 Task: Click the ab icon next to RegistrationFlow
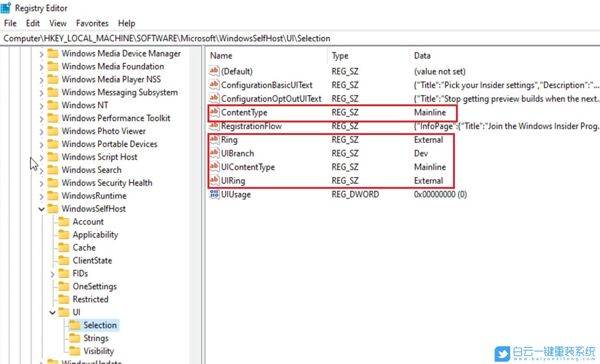coord(214,126)
